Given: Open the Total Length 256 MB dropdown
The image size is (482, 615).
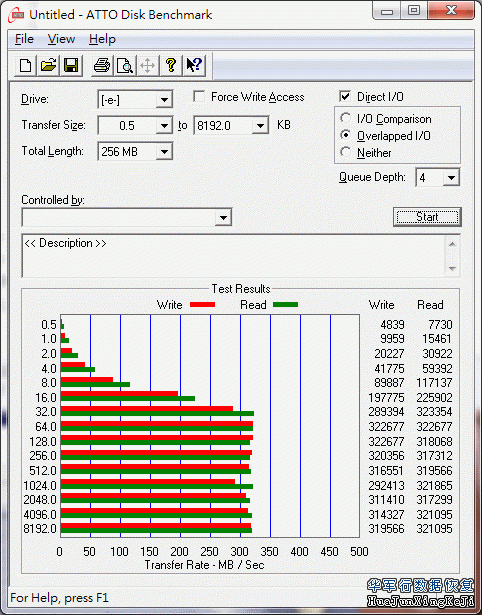Looking at the screenshot, I should (164, 152).
